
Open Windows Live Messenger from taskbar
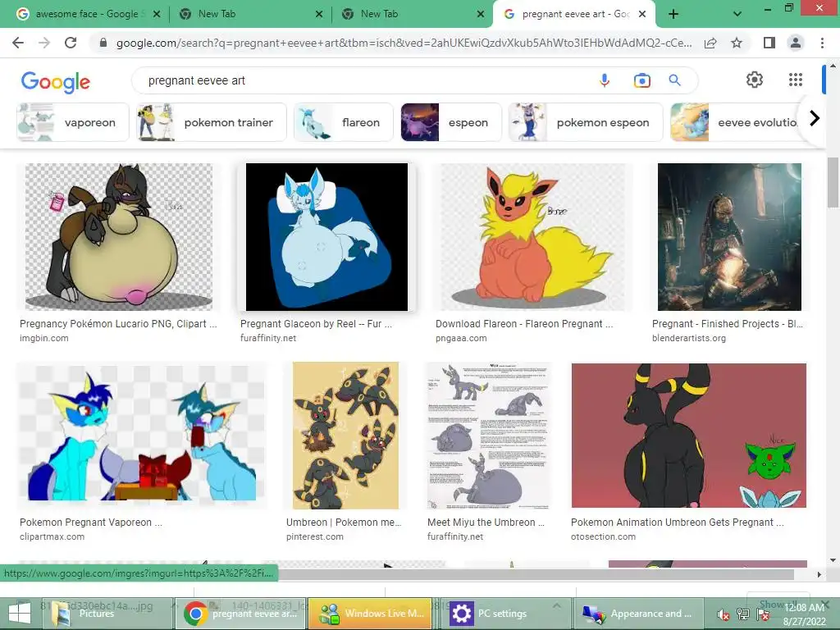coord(371,613)
